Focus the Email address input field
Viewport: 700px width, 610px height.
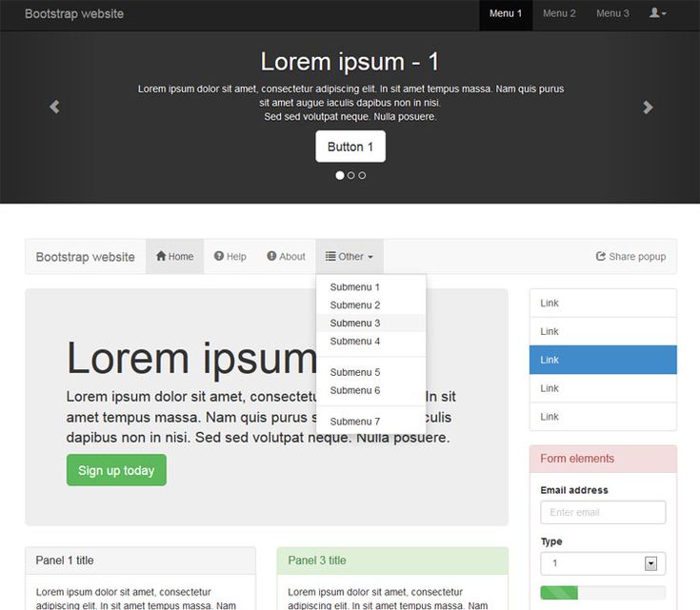click(602, 512)
